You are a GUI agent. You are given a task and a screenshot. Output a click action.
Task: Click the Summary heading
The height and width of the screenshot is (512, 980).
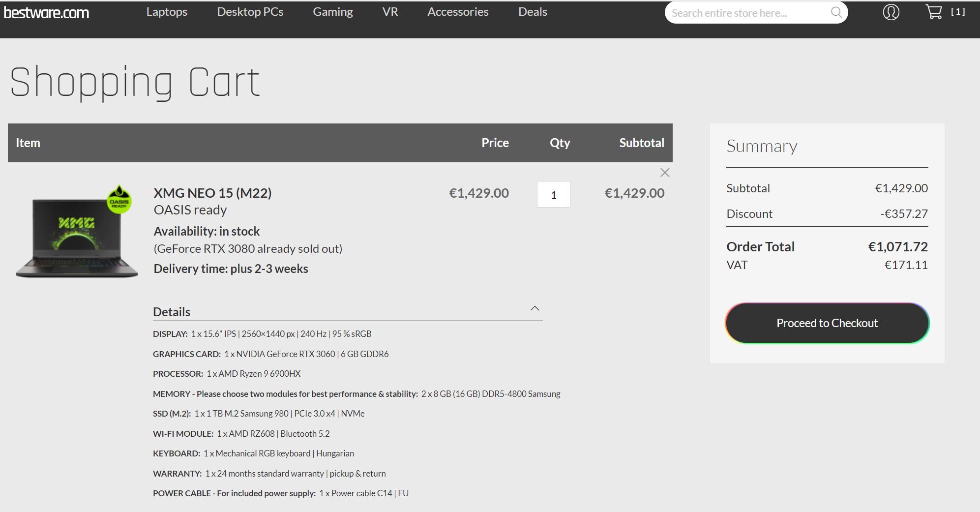click(762, 146)
